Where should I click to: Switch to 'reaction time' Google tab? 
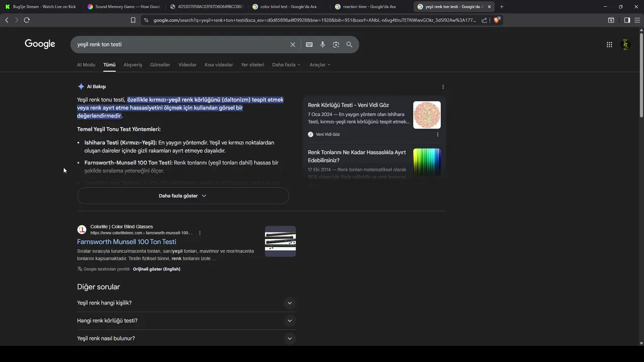371,7
